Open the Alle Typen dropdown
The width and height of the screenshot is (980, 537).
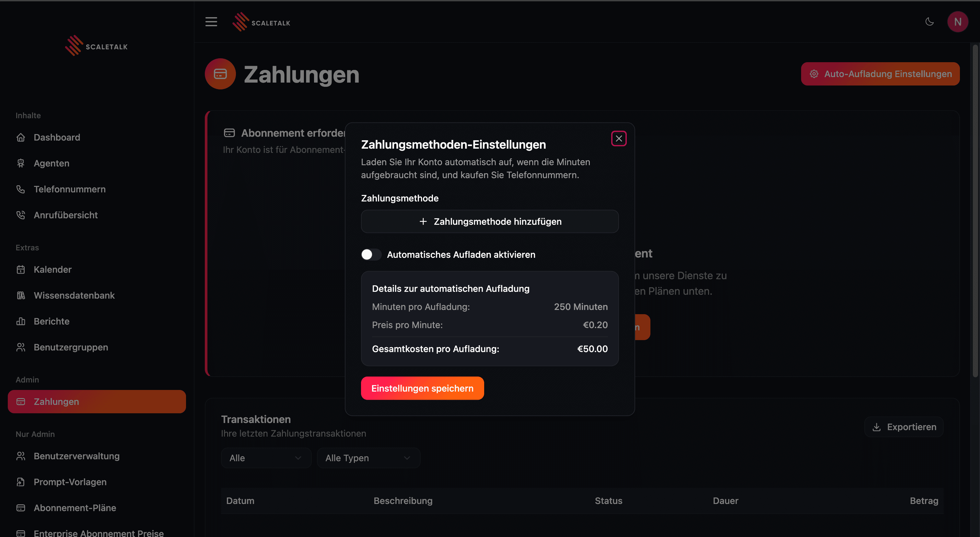point(368,458)
